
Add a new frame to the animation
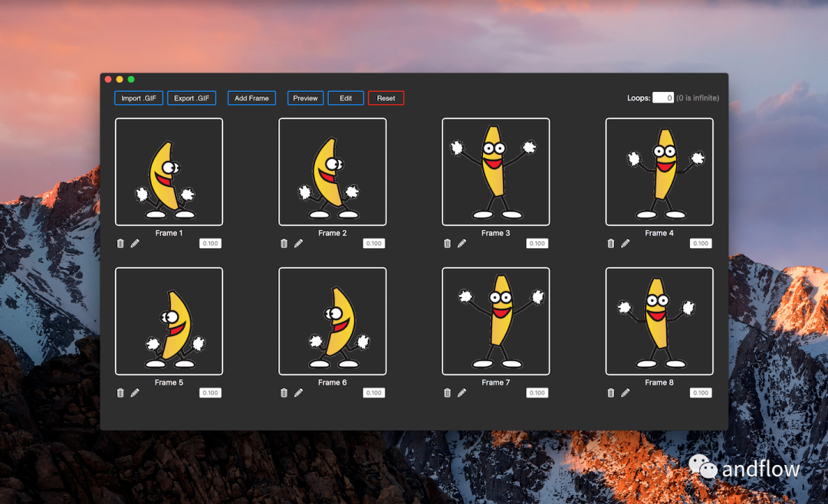251,97
